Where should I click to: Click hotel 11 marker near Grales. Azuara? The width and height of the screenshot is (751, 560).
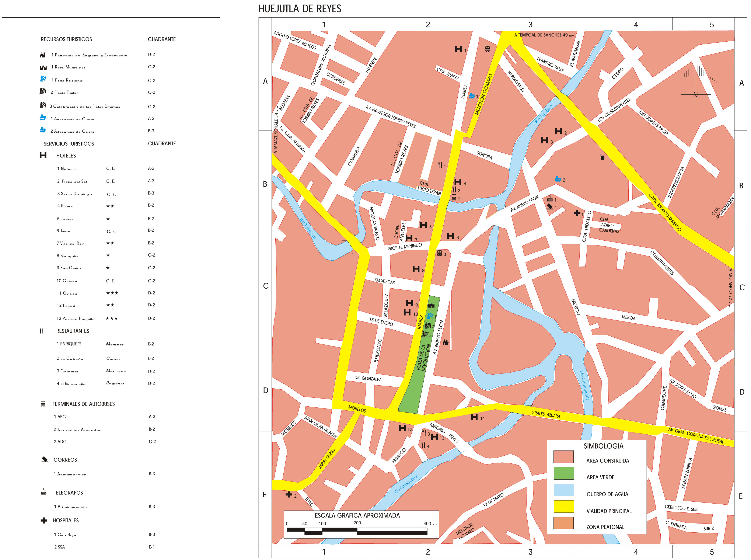click(474, 417)
